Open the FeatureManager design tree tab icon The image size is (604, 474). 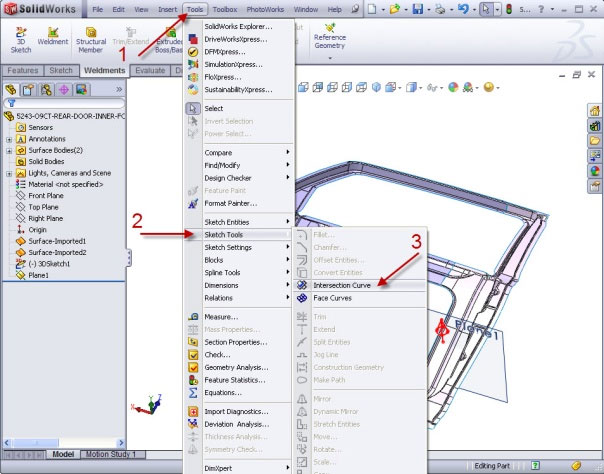click(11, 90)
